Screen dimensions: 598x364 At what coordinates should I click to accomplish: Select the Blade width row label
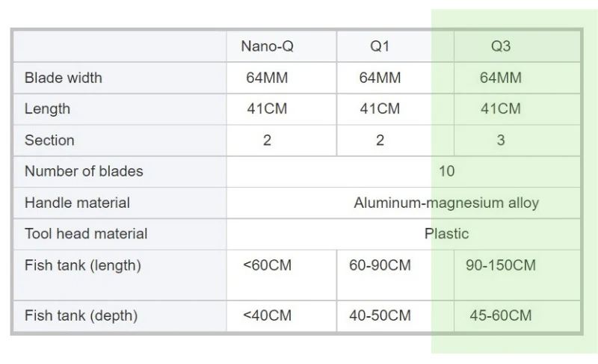(x=64, y=78)
